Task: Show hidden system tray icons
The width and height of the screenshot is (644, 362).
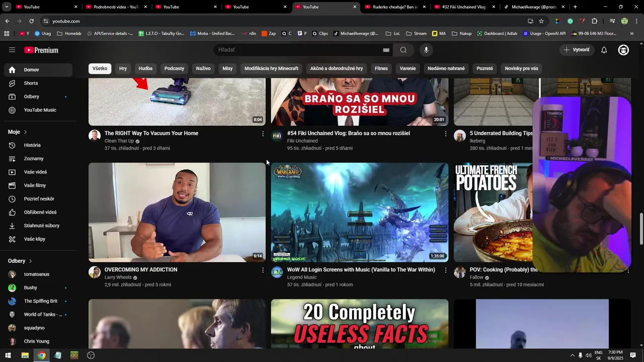Action: (572, 355)
